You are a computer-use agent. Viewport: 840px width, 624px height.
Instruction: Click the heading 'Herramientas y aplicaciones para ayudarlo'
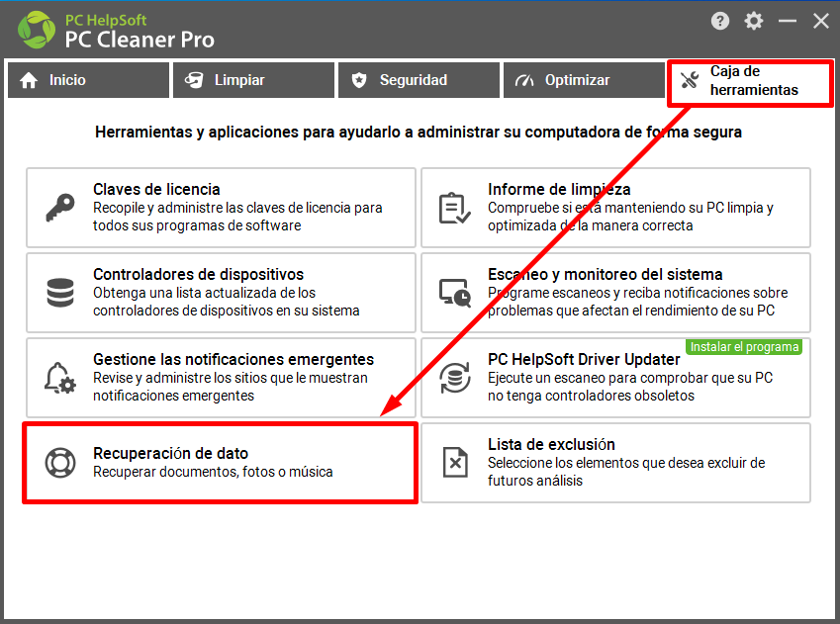(x=419, y=133)
